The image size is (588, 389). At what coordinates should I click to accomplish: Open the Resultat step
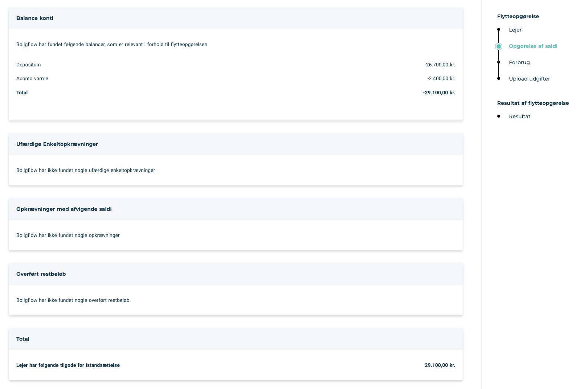pos(519,116)
